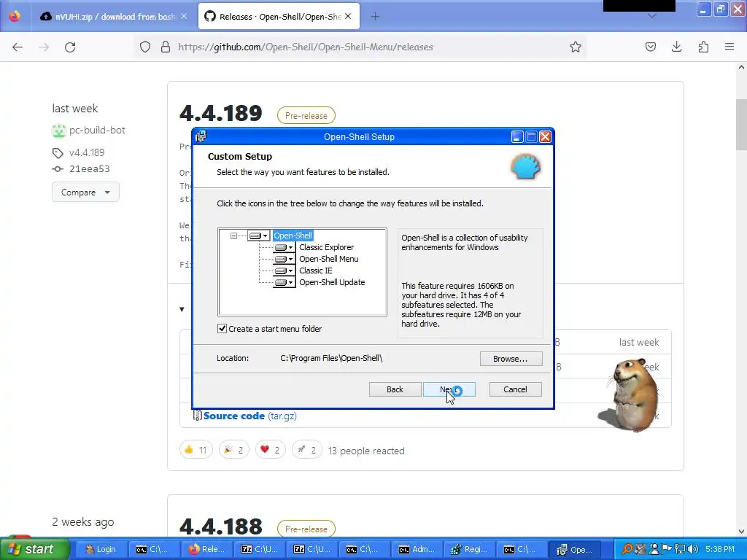Screen dimensions: 747x560
Task: Click the volume speaker tray icon
Action: (693, 550)
